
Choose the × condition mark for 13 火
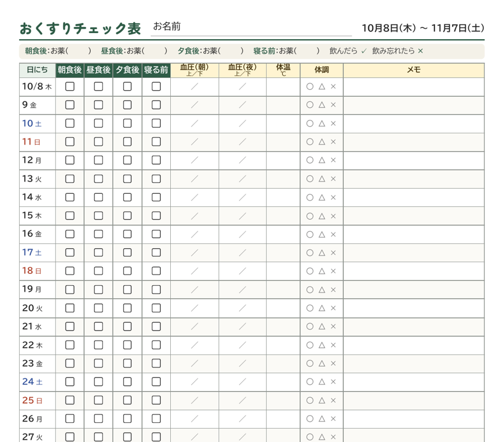(x=333, y=179)
